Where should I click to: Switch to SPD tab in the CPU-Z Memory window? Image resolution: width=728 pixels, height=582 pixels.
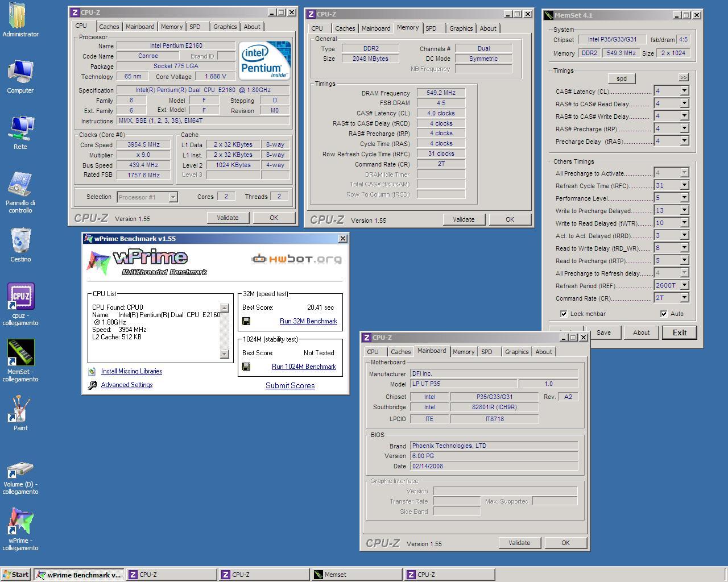[431, 28]
